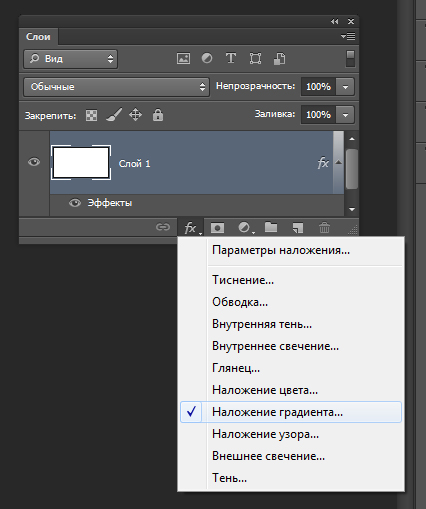This screenshot has width=426, height=509.
Task: Delete layer trash icon
Action: pos(324,228)
